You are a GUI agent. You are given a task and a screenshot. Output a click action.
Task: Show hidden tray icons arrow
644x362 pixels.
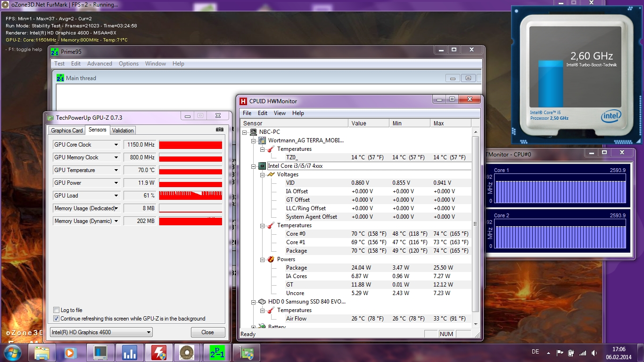[548, 353]
